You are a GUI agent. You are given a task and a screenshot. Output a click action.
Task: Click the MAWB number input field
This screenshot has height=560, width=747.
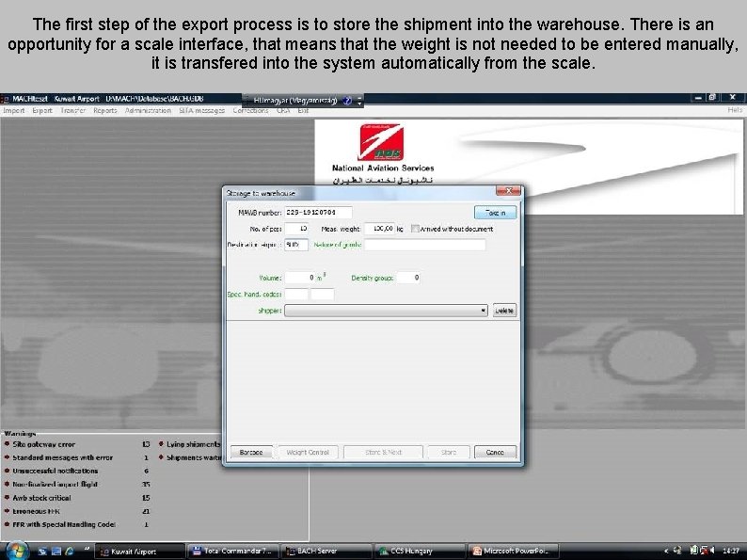(318, 213)
